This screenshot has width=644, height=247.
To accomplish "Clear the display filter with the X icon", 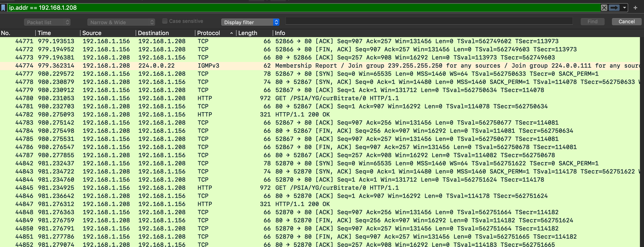I will coord(604,8).
